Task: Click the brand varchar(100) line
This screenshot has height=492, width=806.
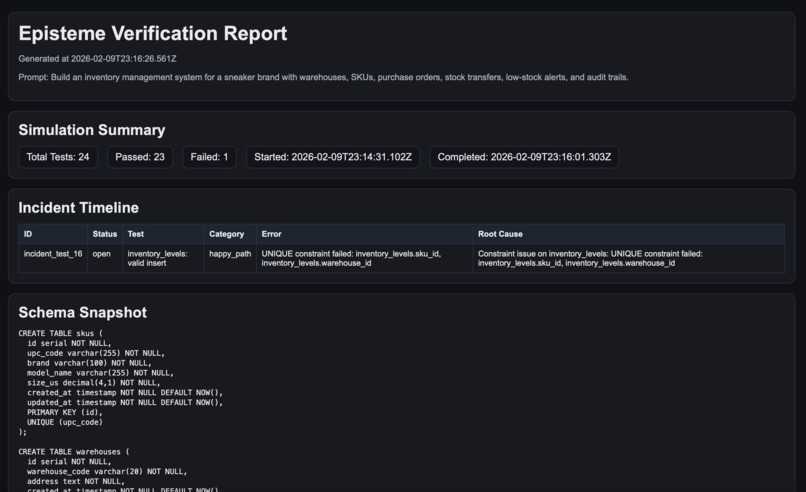Action: [89, 363]
